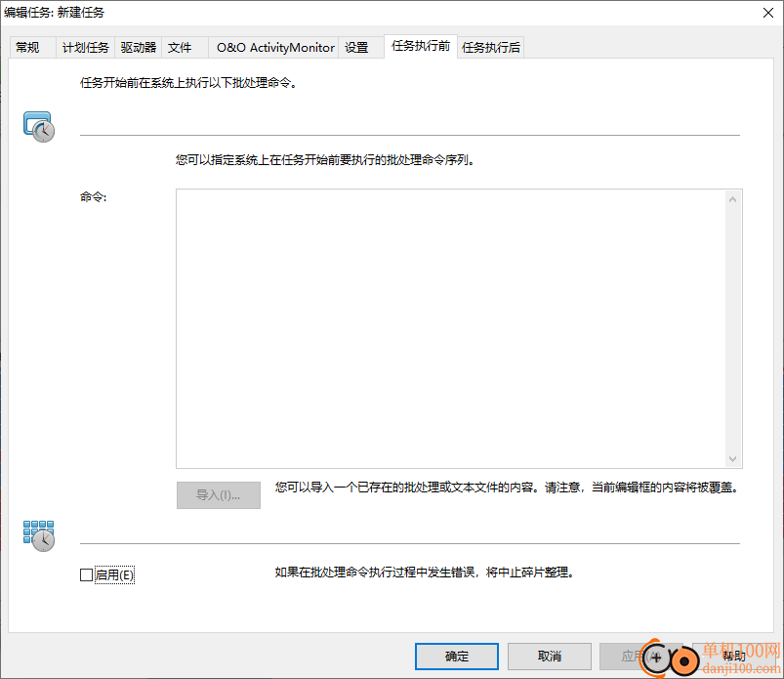This screenshot has width=784, height=679.
Task: Open the O&O ActivityMonitor tab
Action: (275, 48)
